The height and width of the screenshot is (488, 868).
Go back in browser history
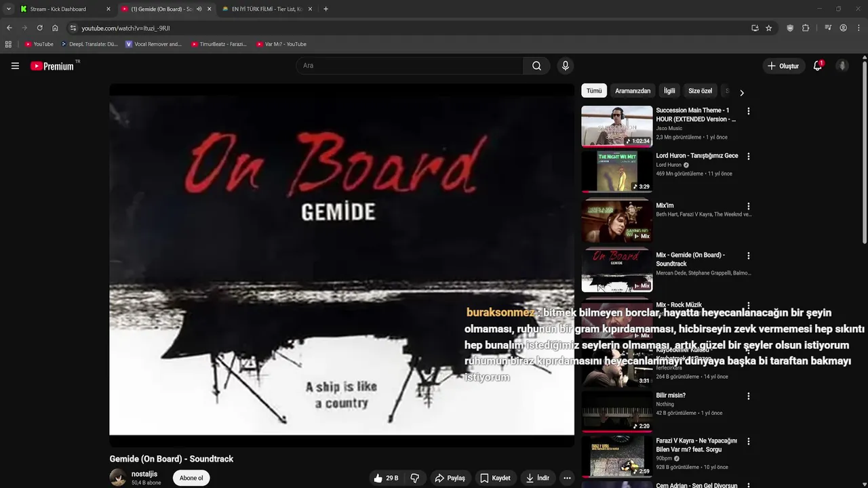(9, 28)
